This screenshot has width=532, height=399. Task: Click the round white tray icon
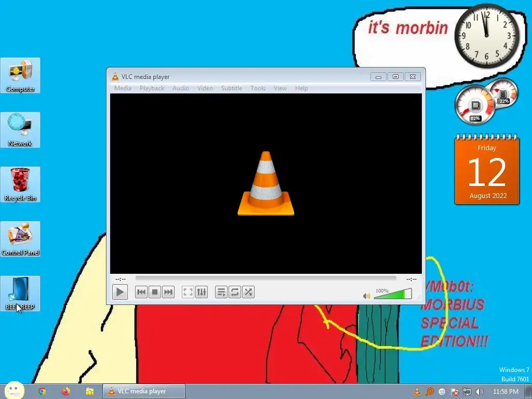442,392
